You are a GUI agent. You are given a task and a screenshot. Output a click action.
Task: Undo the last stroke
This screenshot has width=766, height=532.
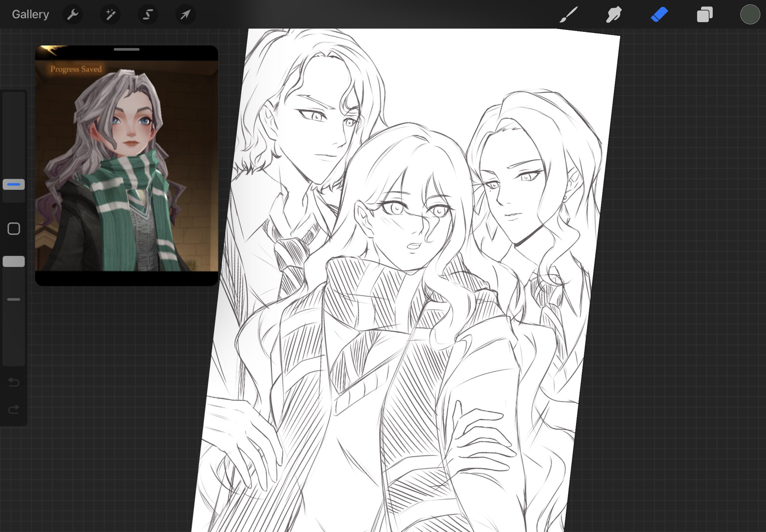tap(14, 382)
